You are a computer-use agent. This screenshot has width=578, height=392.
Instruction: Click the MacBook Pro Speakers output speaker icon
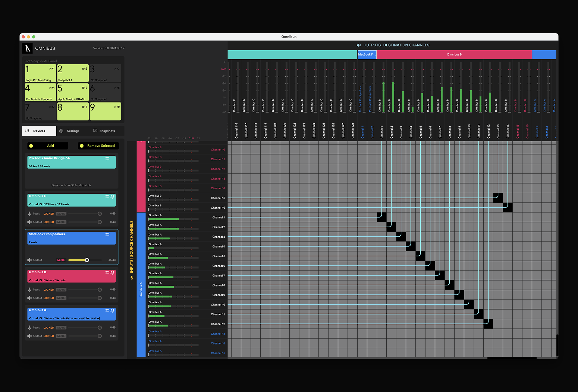click(29, 260)
